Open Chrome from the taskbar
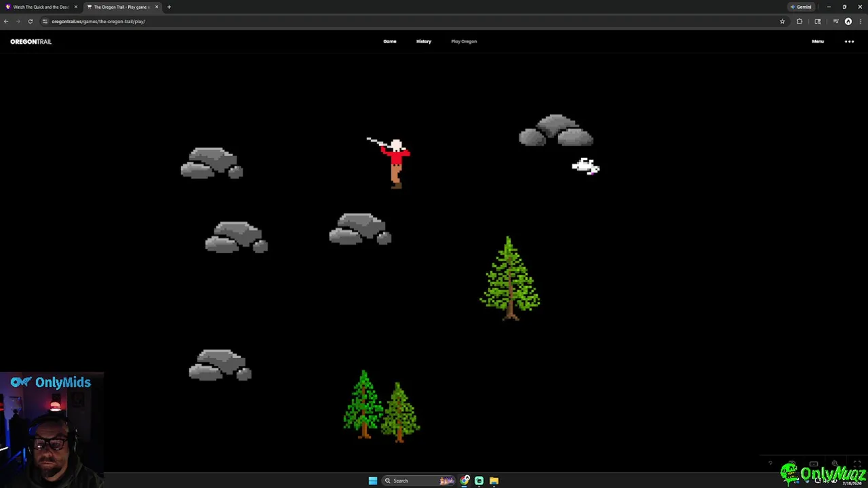Screen dimensions: 868x488 tap(465, 481)
